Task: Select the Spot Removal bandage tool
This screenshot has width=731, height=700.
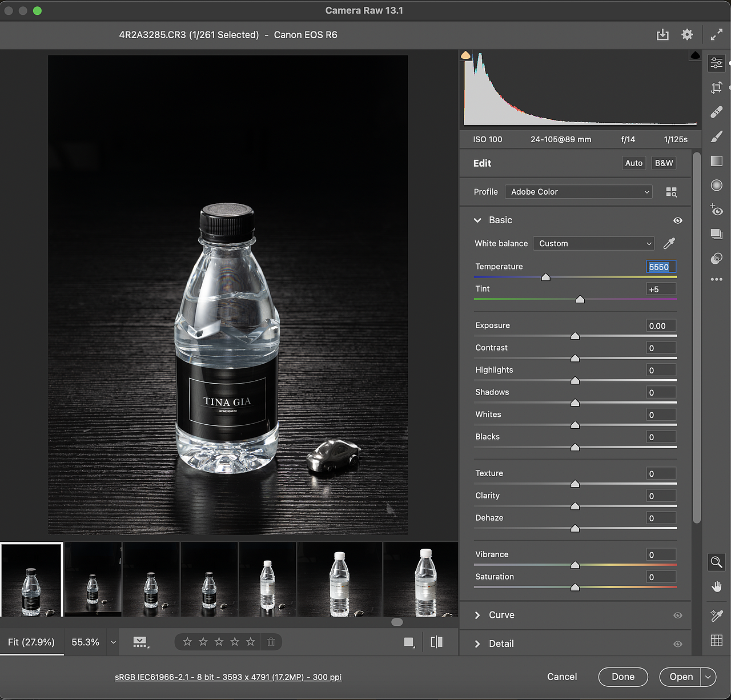Action: (716, 112)
